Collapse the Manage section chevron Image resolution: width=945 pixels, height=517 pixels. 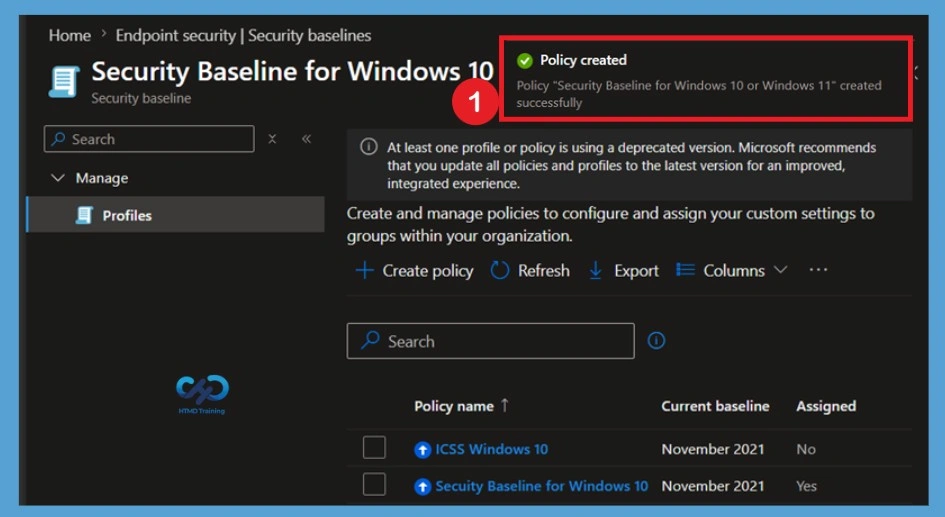click(x=58, y=178)
